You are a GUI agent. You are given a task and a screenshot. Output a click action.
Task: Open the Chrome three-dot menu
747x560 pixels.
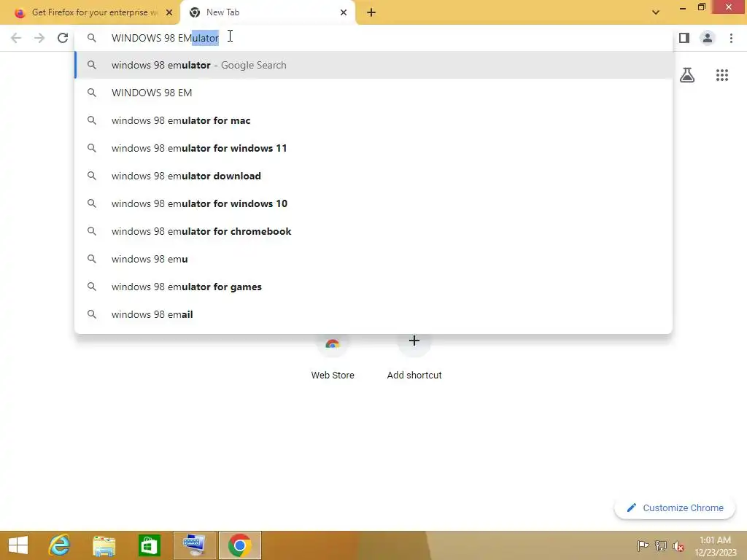point(731,38)
